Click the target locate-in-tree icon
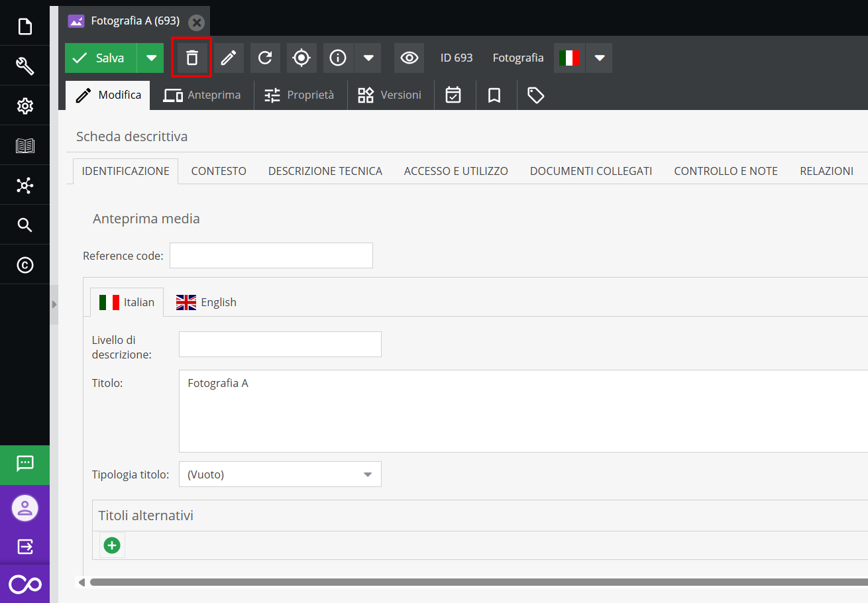 coord(301,58)
